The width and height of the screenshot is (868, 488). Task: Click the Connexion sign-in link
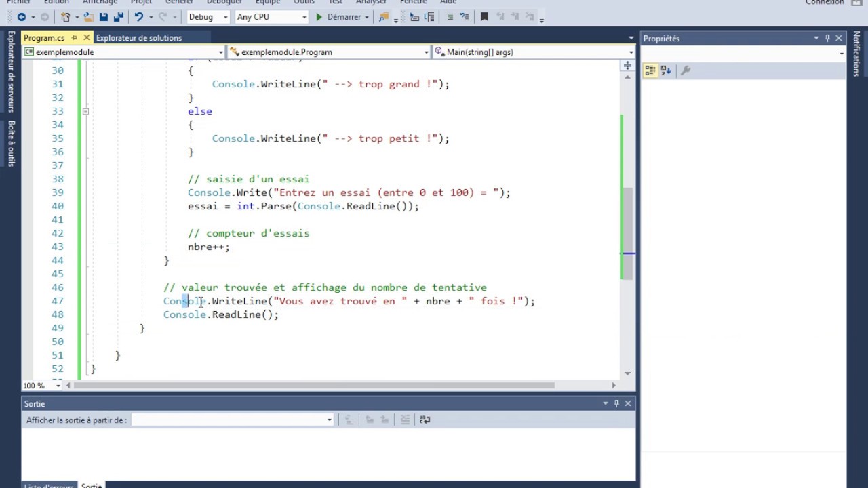coord(825,3)
